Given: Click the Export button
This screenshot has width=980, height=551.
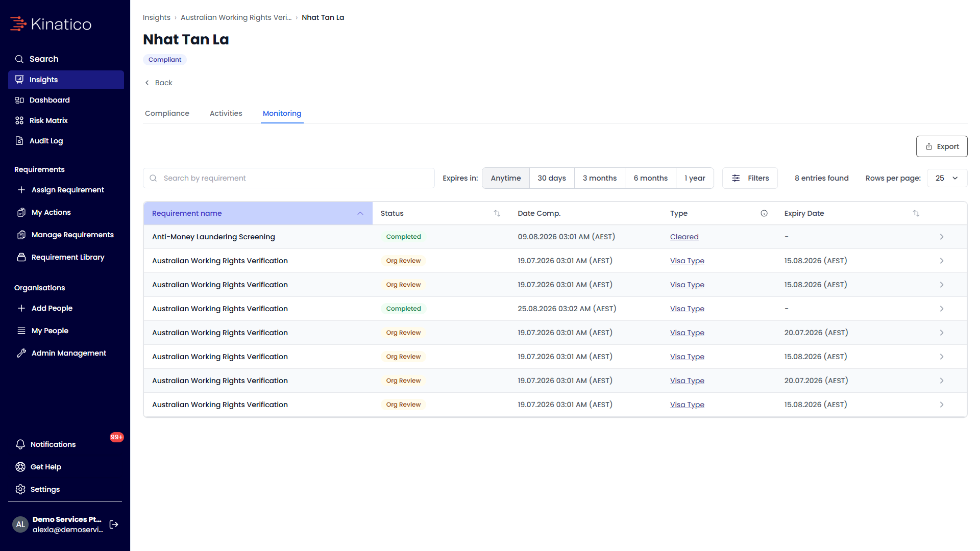Looking at the screenshot, I should pyautogui.click(x=942, y=146).
